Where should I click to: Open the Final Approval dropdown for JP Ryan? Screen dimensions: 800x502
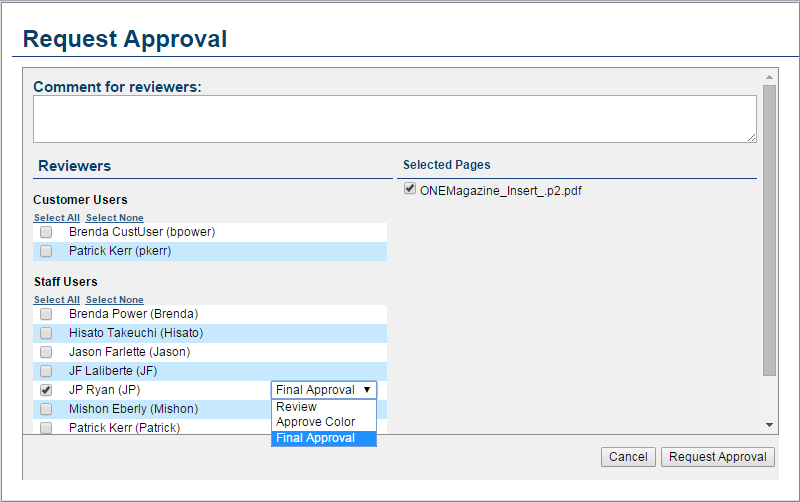point(324,390)
